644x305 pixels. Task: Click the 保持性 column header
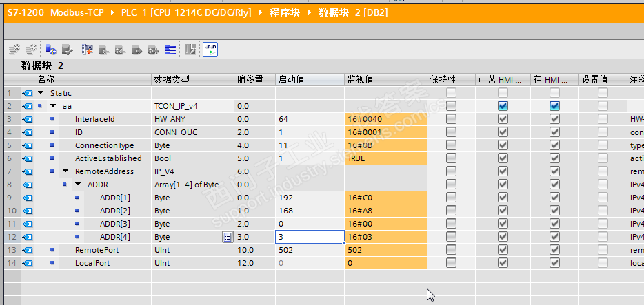pyautogui.click(x=451, y=80)
